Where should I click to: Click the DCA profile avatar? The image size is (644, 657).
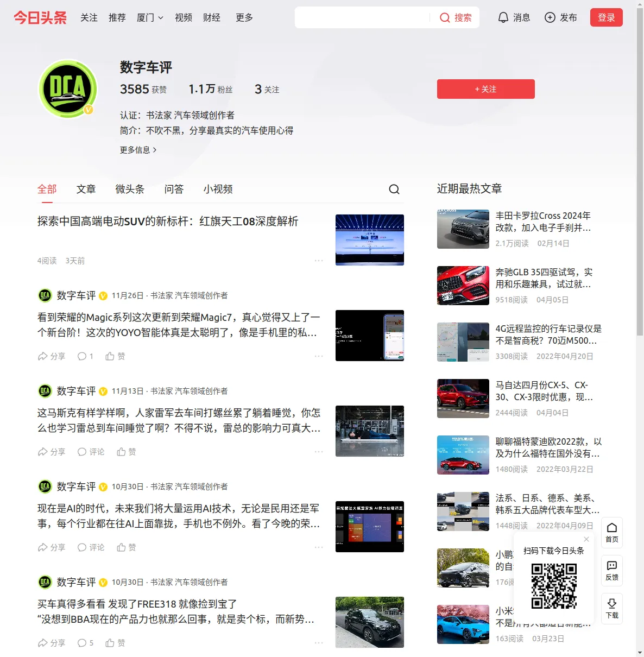pos(68,89)
